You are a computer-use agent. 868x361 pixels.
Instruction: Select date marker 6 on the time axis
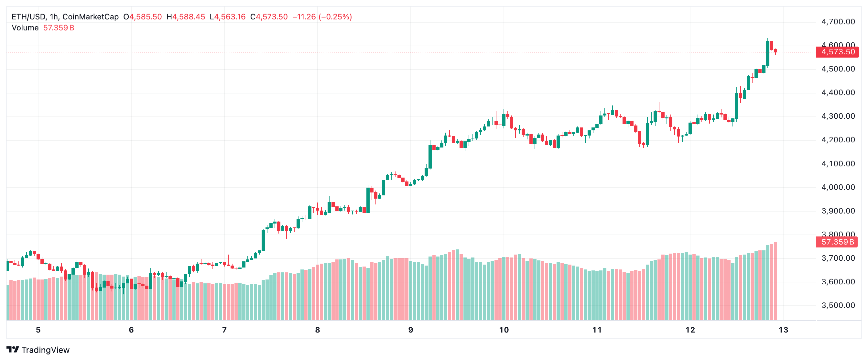coord(131,330)
